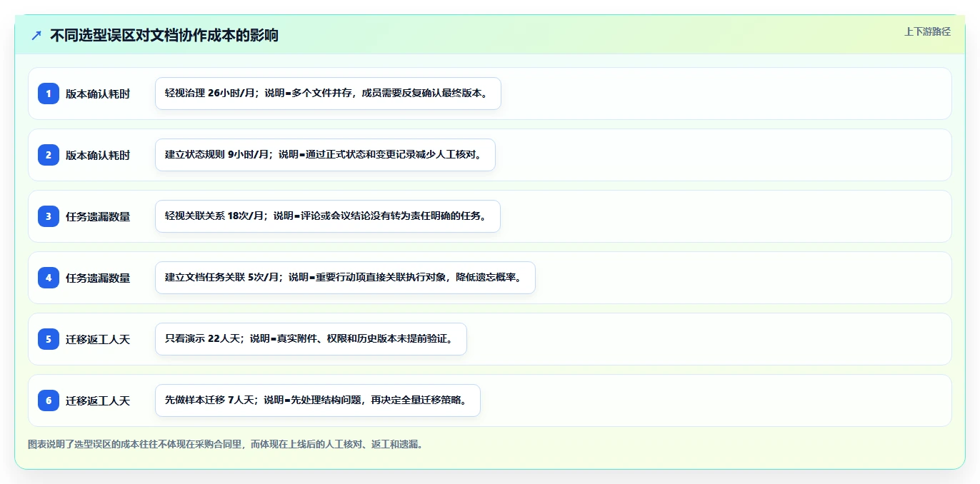Image resolution: width=980 pixels, height=484 pixels.
Task: Click the number 3 badge
Action: tap(49, 216)
